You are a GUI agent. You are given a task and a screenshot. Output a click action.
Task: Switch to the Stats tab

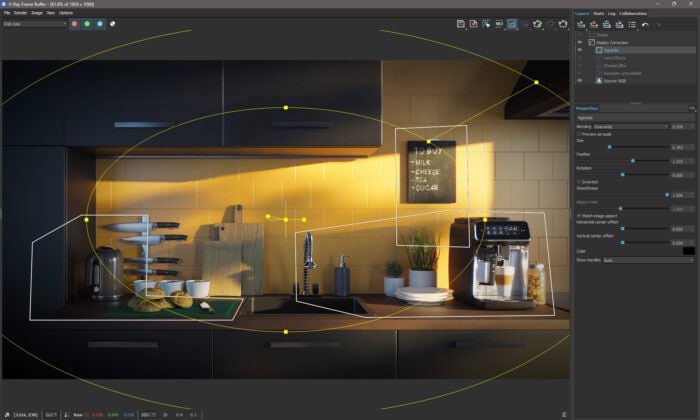pyautogui.click(x=598, y=13)
